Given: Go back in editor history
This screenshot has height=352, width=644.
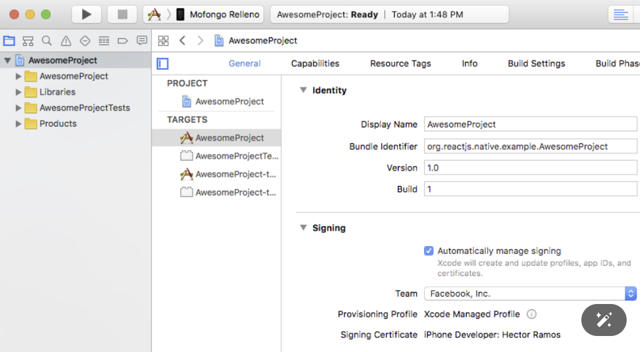Looking at the screenshot, I should coord(183,41).
